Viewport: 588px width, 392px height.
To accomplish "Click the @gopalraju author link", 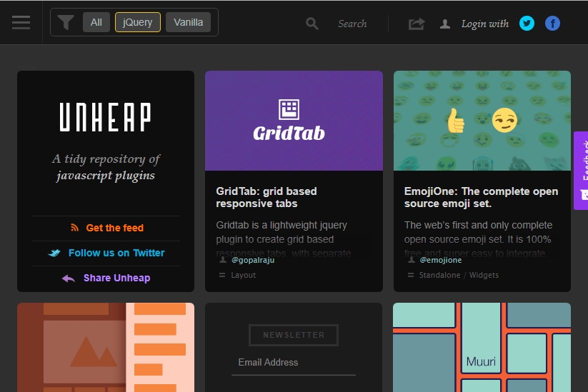I will [x=253, y=260].
